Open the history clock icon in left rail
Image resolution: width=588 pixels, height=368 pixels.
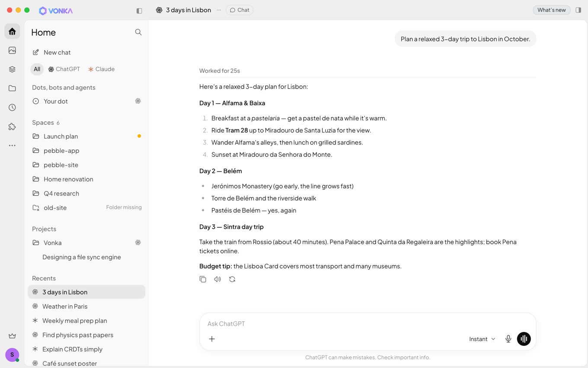(12, 107)
